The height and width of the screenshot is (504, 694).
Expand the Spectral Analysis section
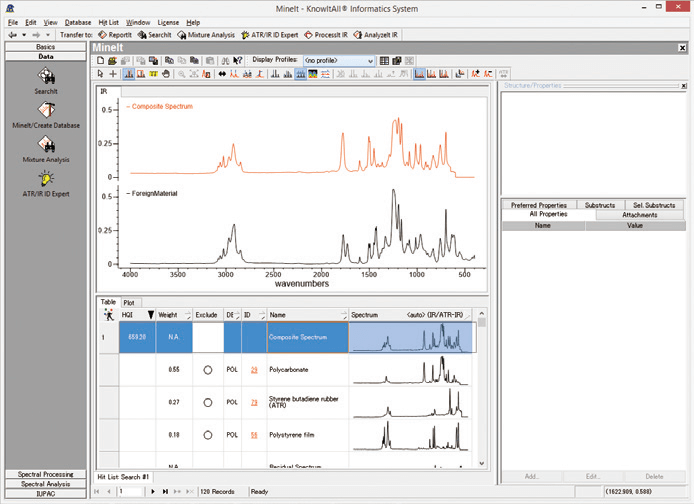[46, 484]
